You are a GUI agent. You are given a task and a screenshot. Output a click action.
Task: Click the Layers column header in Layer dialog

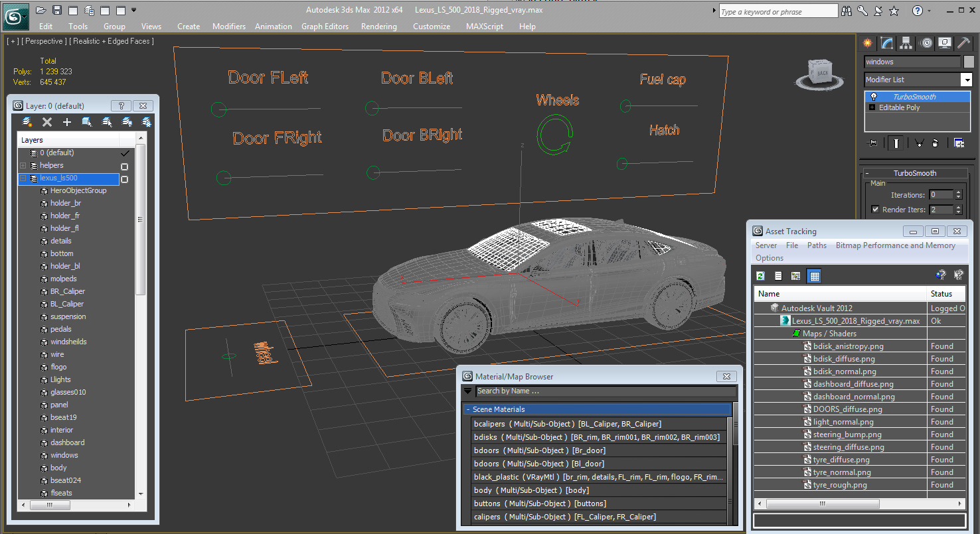tap(68, 140)
